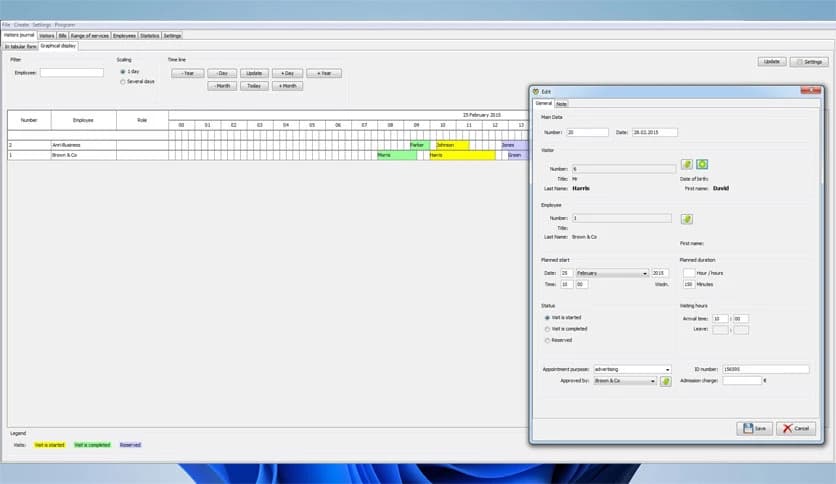Open Settings button at top right of journal

tap(809, 61)
